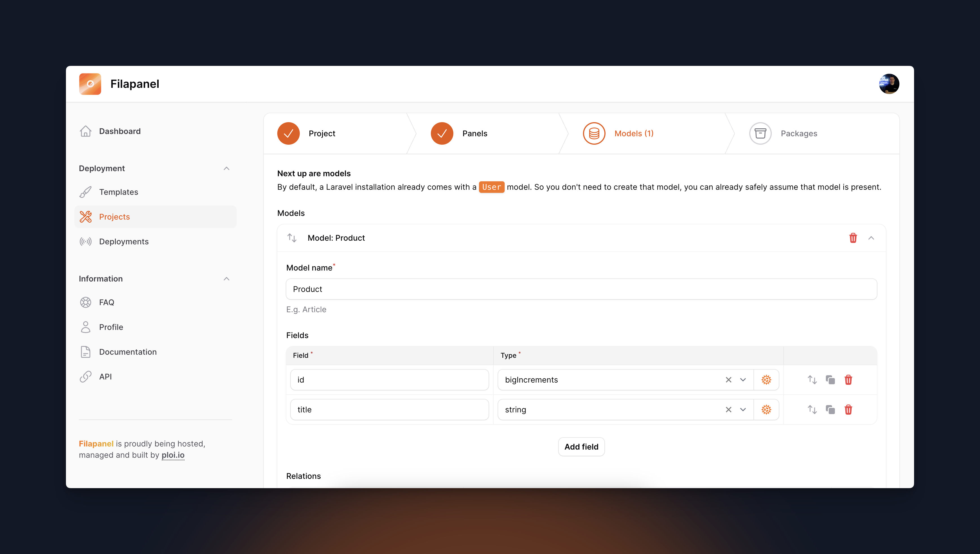Click the Projects menu item
Screen dimensions: 980x554
(x=114, y=216)
